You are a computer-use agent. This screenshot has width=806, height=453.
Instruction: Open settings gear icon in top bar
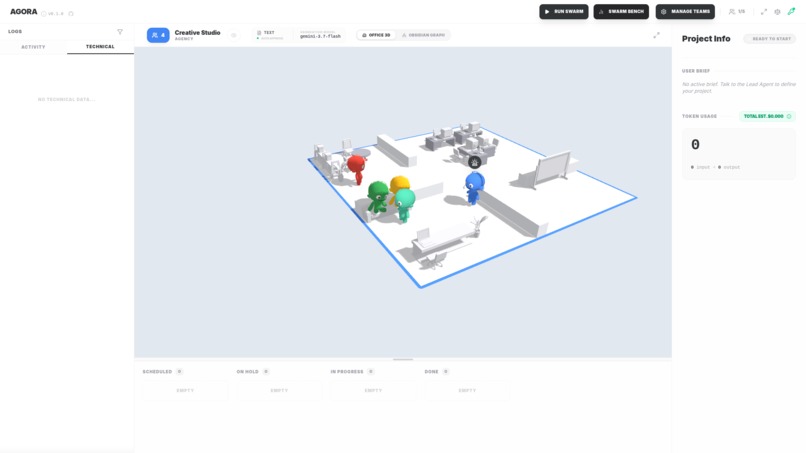point(777,12)
